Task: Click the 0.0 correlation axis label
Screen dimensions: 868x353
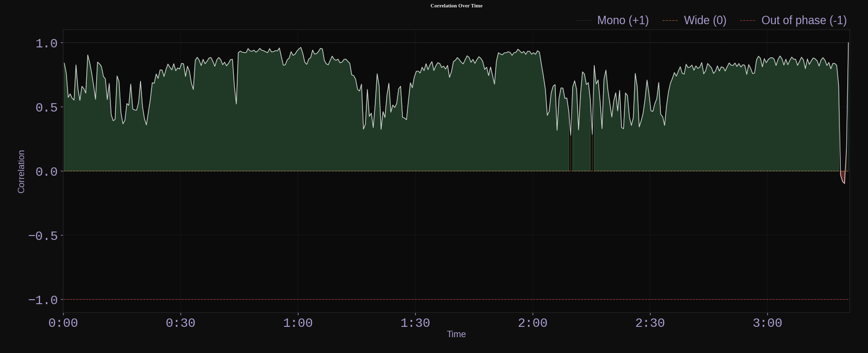Action: tap(46, 172)
